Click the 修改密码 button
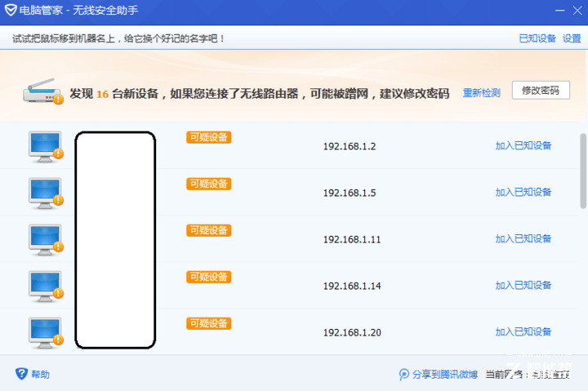 point(540,91)
